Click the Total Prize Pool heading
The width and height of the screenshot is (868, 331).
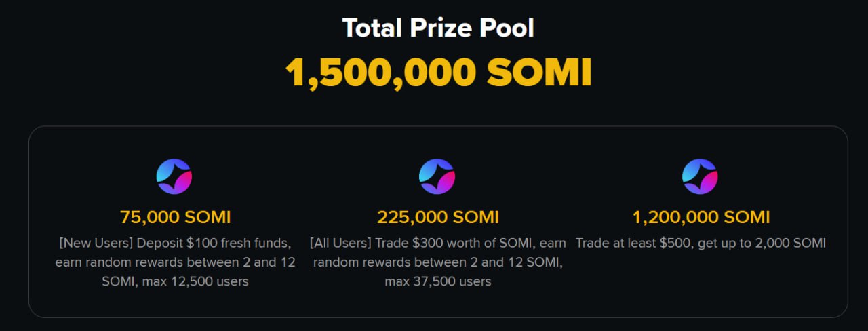(438, 28)
